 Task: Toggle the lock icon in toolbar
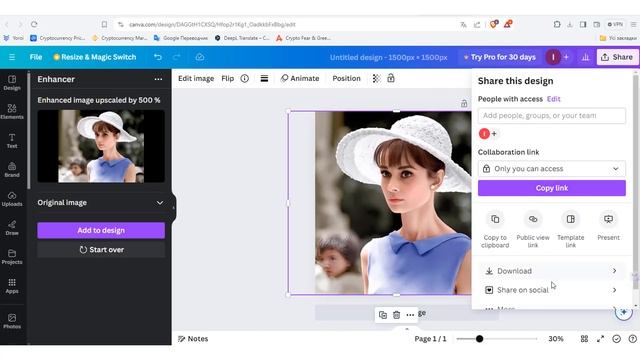(391, 78)
